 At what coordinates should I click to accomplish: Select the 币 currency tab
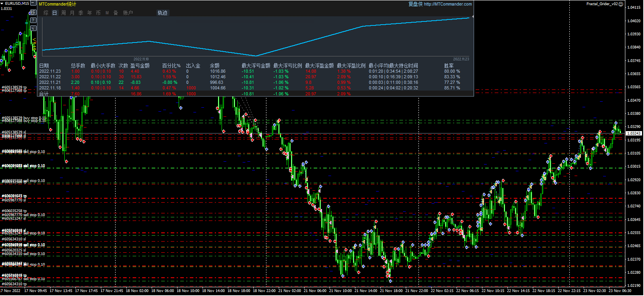pyautogui.click(x=98, y=13)
